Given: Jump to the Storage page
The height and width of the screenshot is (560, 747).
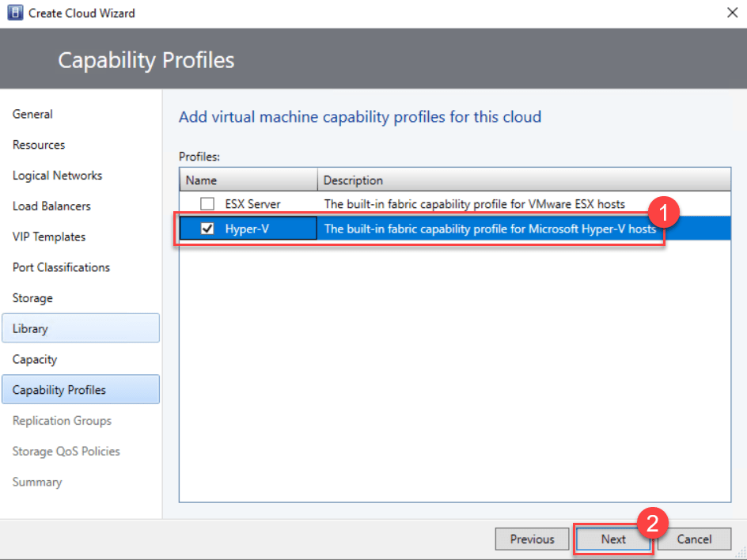Looking at the screenshot, I should coord(32,298).
